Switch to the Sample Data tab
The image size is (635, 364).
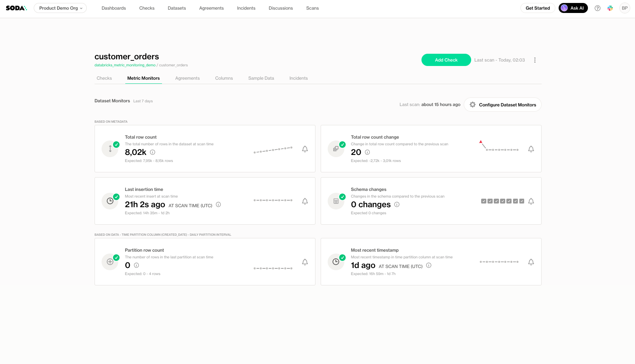(261, 78)
